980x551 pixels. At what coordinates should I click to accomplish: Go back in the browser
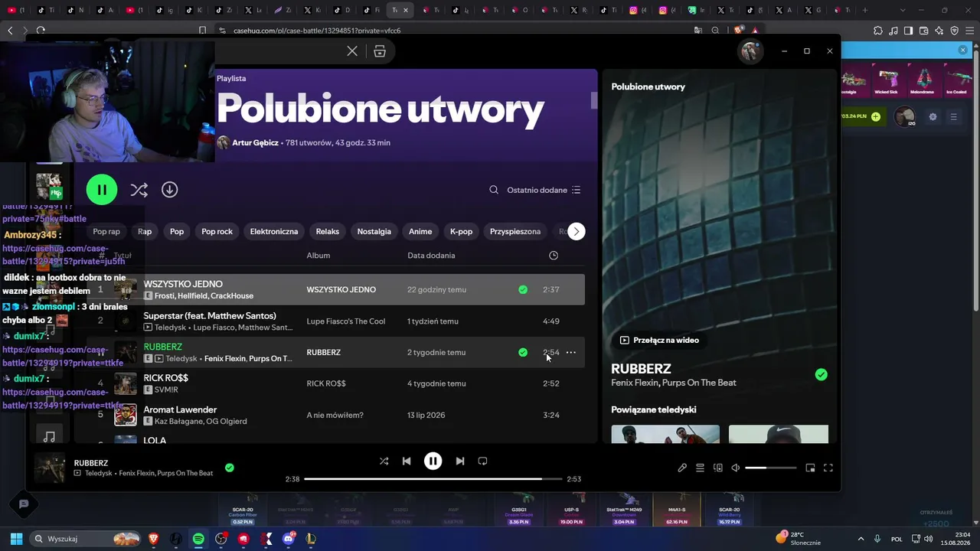[x=10, y=31]
